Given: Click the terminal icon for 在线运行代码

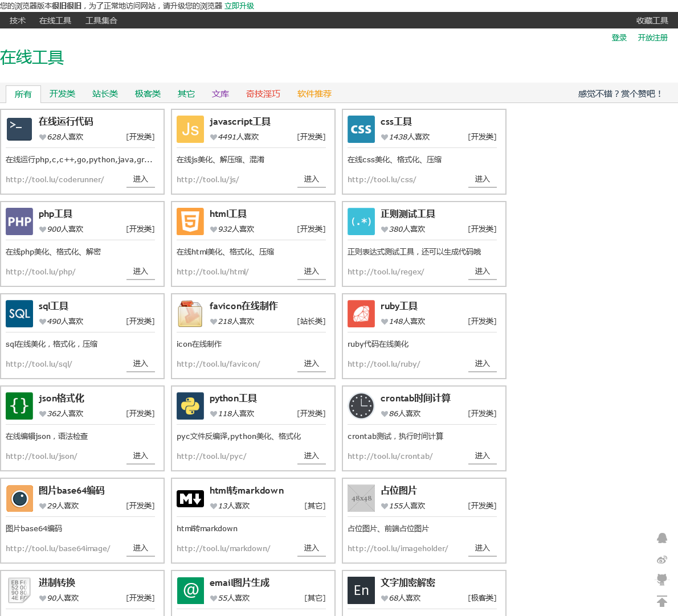Looking at the screenshot, I should (19, 129).
